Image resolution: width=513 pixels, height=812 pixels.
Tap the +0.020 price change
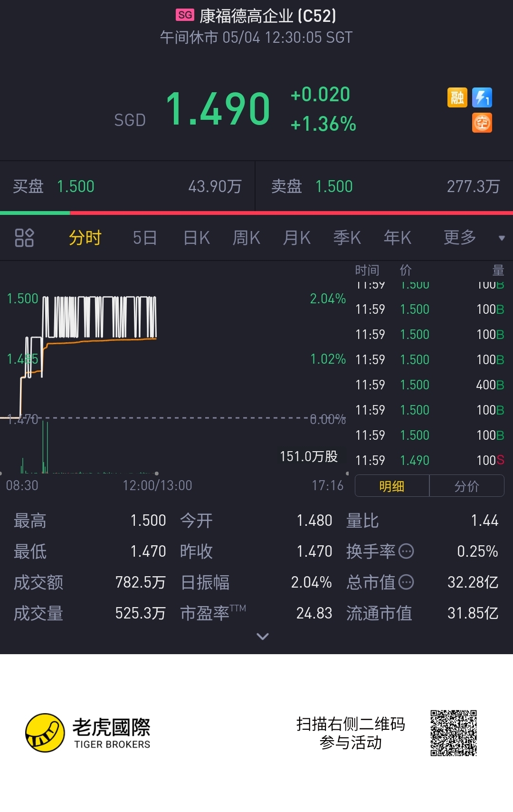[x=321, y=95]
